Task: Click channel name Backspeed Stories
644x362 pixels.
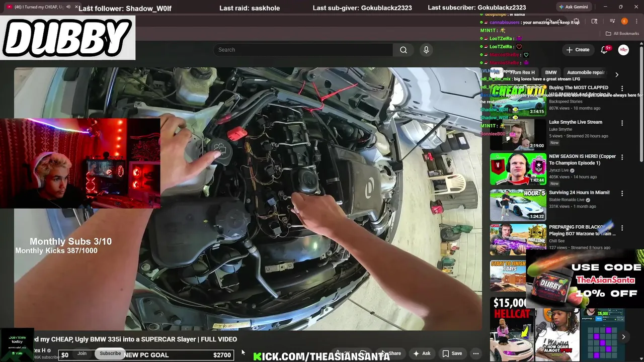Action: point(566,102)
